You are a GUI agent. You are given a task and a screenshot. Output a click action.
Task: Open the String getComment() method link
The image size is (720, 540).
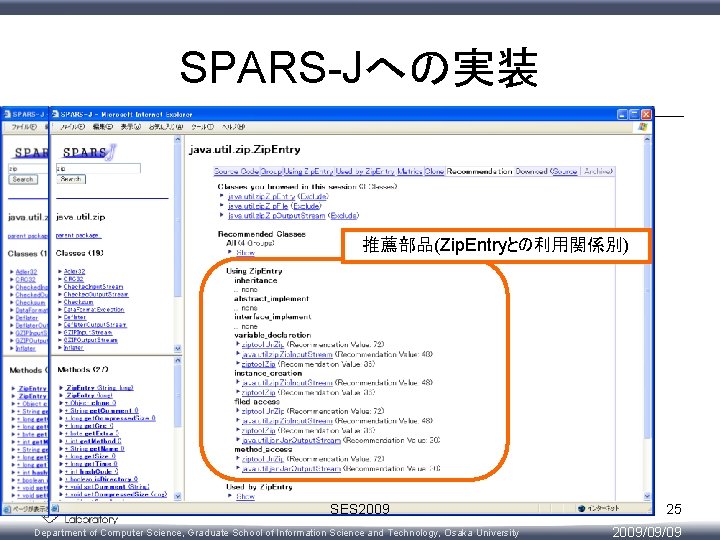click(101, 411)
